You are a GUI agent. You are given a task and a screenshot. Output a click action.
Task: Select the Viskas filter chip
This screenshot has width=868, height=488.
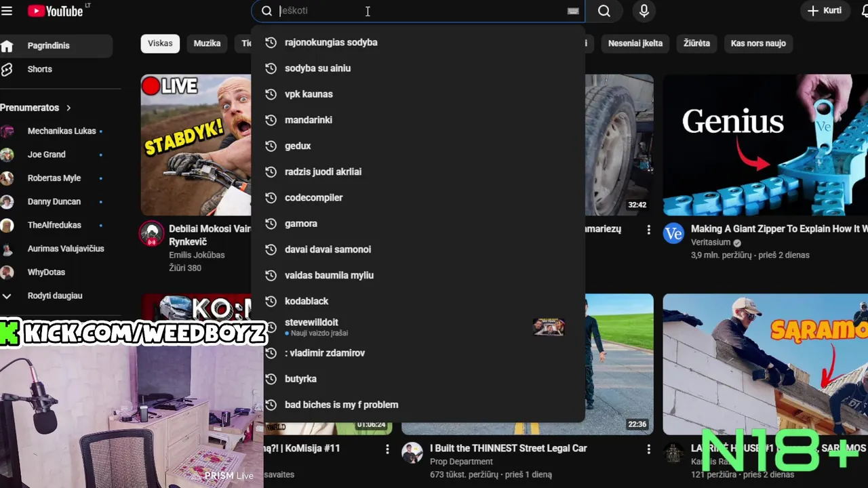(160, 43)
